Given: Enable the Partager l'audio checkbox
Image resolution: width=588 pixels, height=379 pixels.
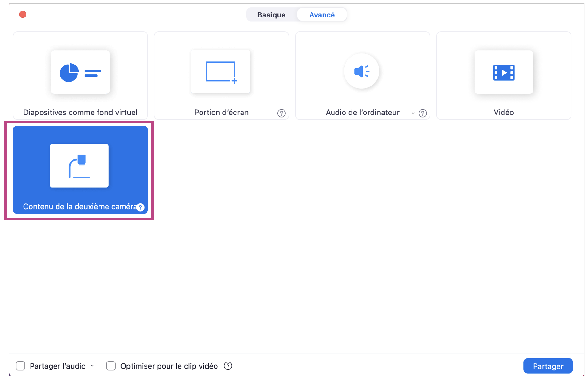Looking at the screenshot, I should click(21, 366).
